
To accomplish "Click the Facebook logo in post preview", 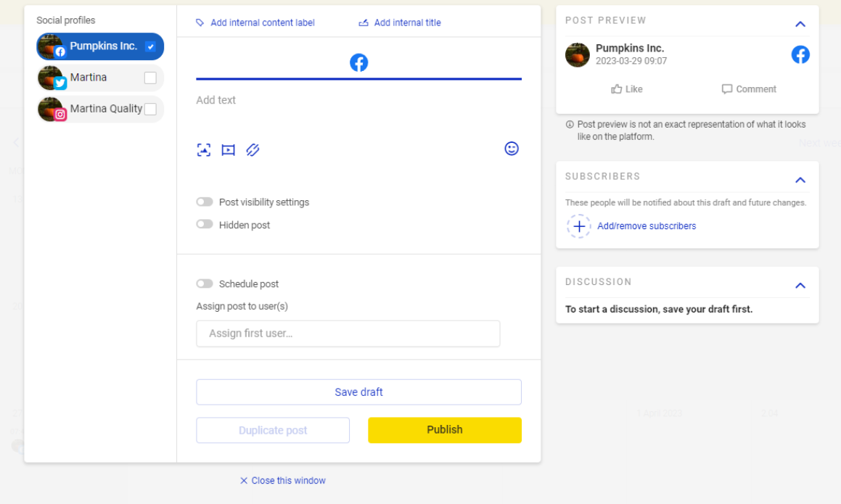I will 800,54.
